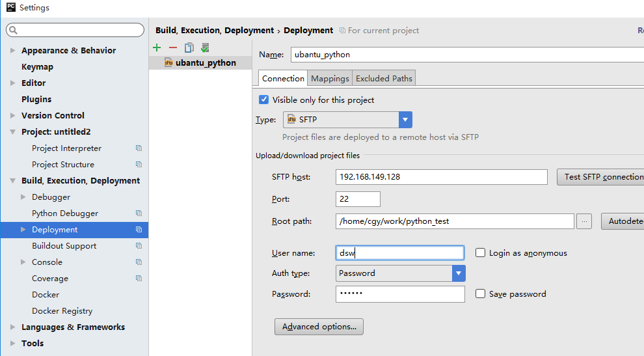Open the Auth type Password dropdown
Screen dimensions: 644x356
(459, 273)
